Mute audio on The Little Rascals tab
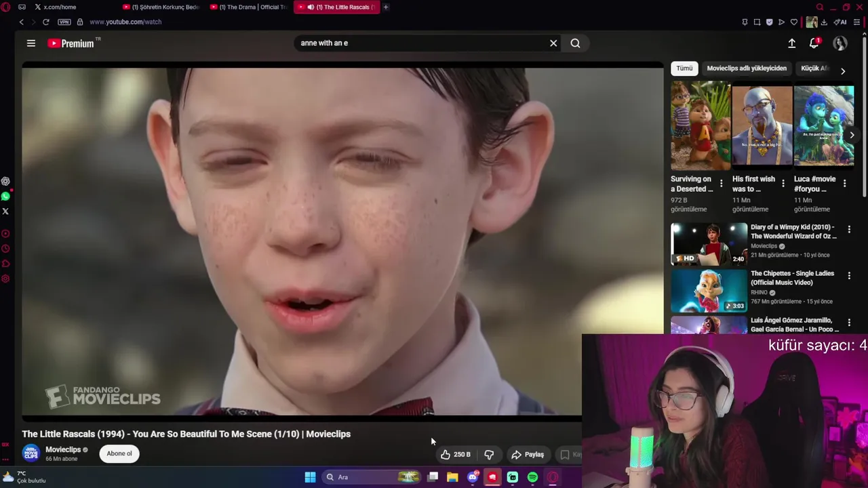 pyautogui.click(x=311, y=7)
